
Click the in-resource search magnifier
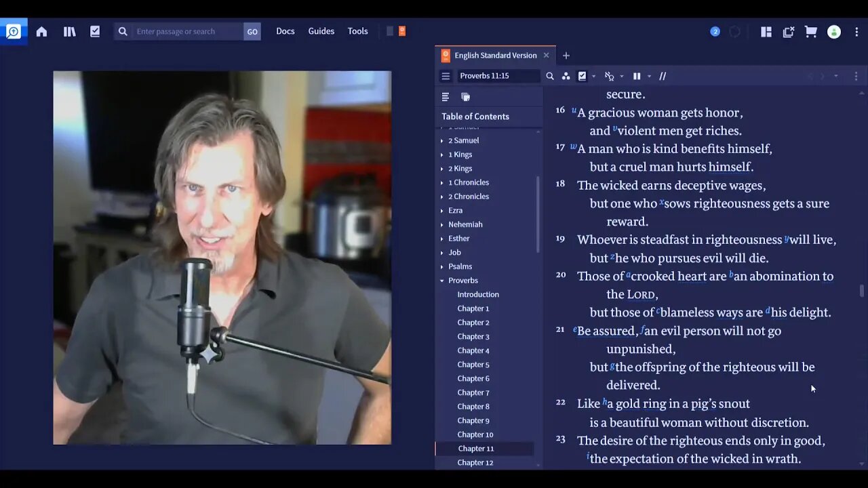coord(550,76)
